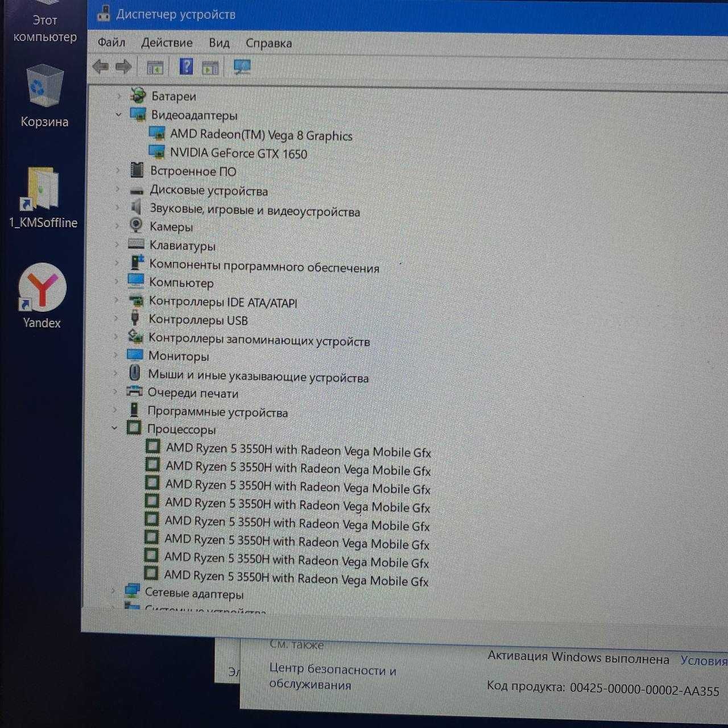Image resolution: width=728 pixels, height=728 pixels.
Task: Open the Этот компьютер desktop icon
Action: point(45,23)
